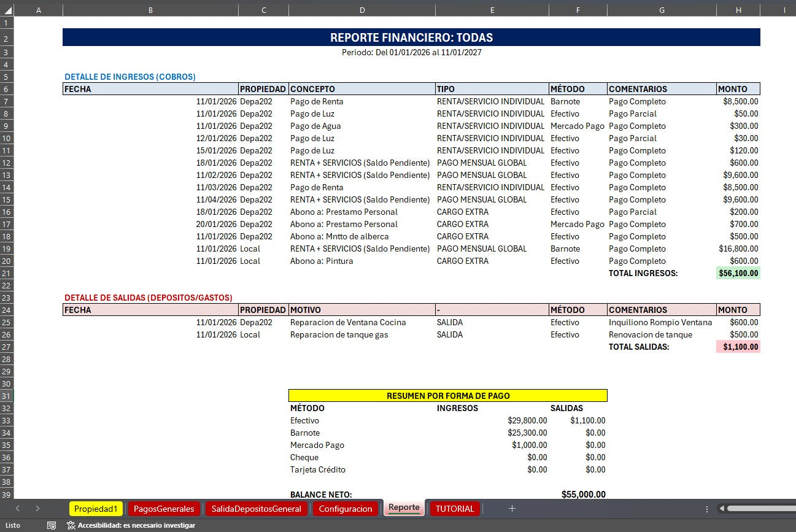Go to the SalidaDepositosGeneral sheet tab
Screen dimensions: 796x532
pos(256,509)
